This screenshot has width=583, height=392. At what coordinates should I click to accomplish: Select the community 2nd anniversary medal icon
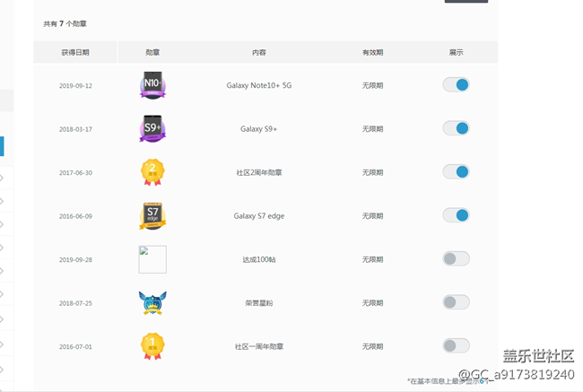point(152,172)
